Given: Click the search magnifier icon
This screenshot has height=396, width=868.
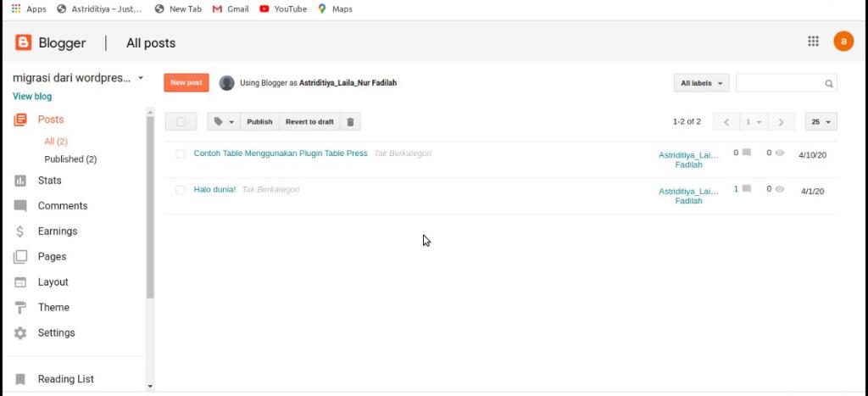Looking at the screenshot, I should click(829, 84).
